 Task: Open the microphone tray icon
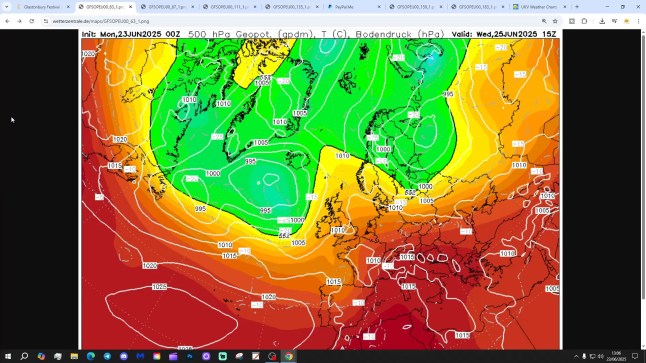[584, 356]
